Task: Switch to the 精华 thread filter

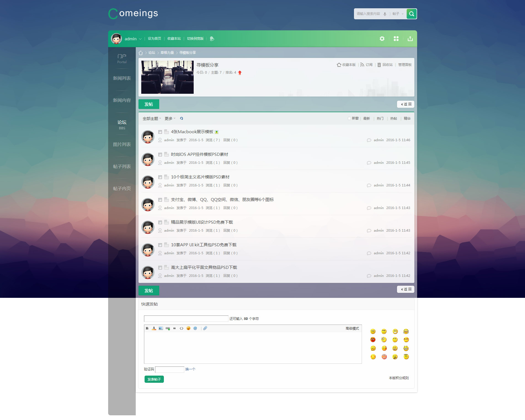Action: click(407, 119)
